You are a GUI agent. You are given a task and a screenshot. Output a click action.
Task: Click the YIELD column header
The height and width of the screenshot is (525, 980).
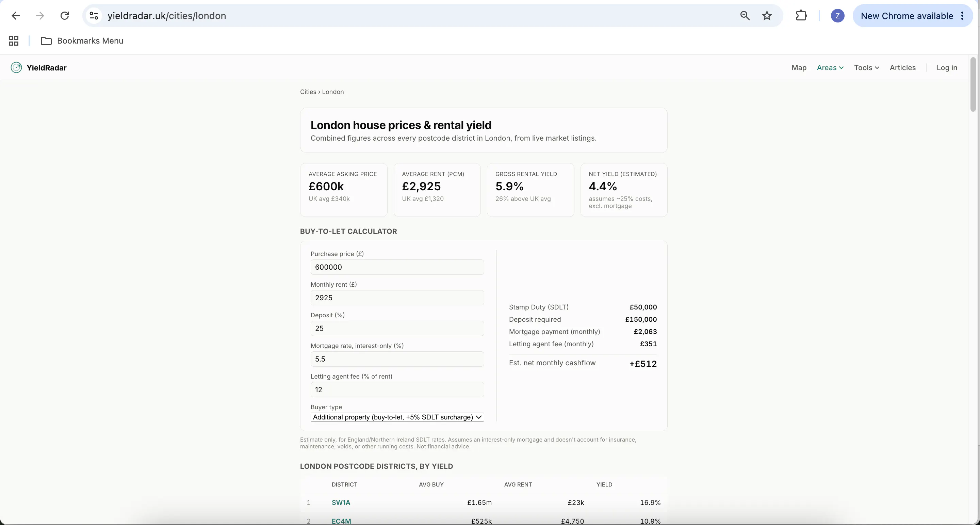click(604, 484)
